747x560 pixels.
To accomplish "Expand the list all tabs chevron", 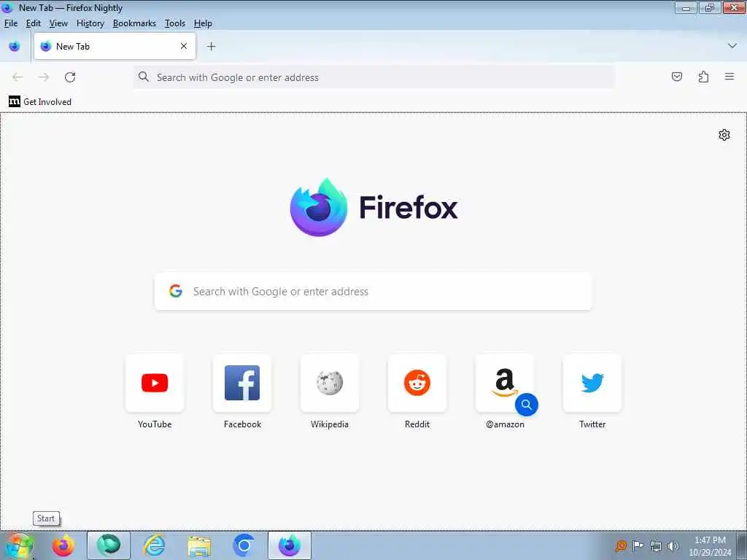I will 732,46.
